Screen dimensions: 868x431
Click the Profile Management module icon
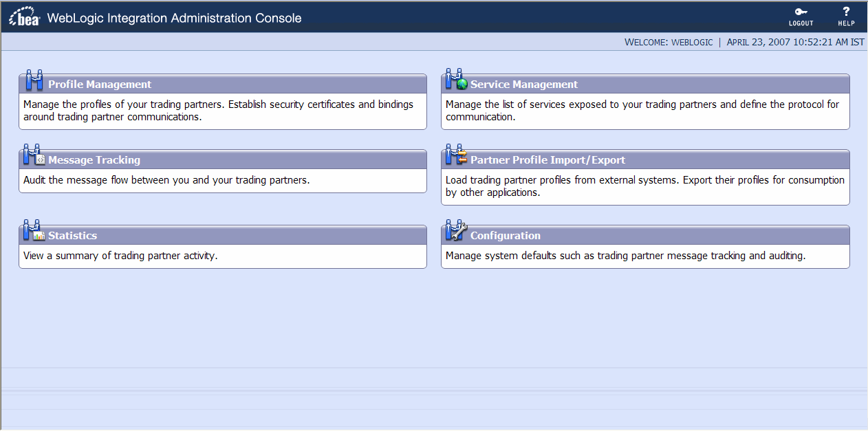[34, 80]
